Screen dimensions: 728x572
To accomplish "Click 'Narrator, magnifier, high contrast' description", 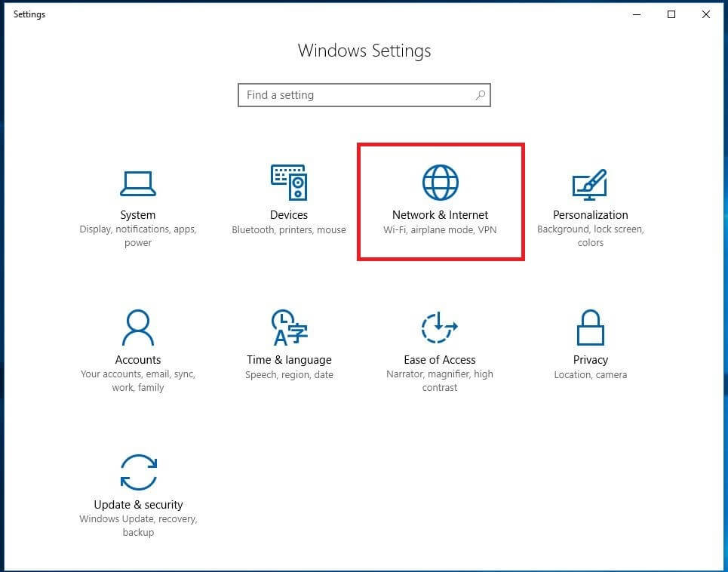I will (440, 381).
